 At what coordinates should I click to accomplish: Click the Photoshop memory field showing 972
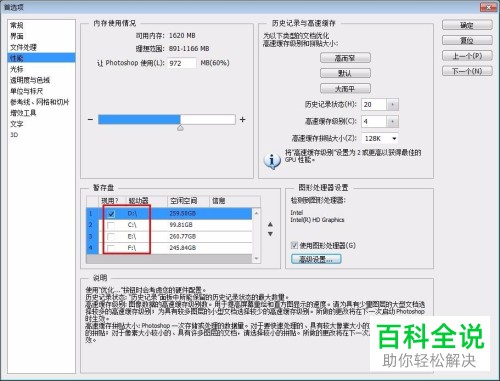pyautogui.click(x=182, y=63)
